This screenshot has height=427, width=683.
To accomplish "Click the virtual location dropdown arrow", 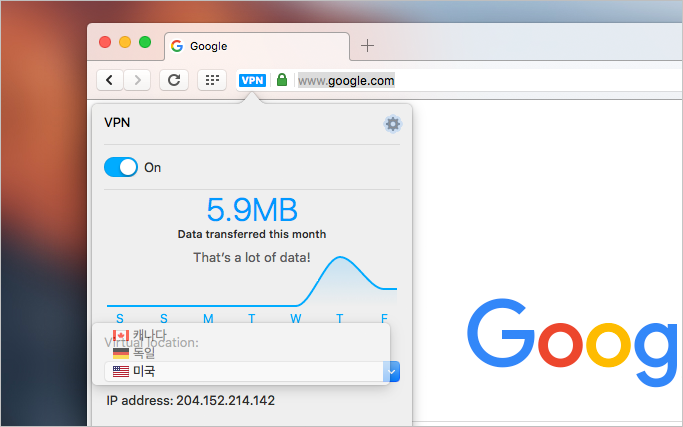I will tap(392, 372).
